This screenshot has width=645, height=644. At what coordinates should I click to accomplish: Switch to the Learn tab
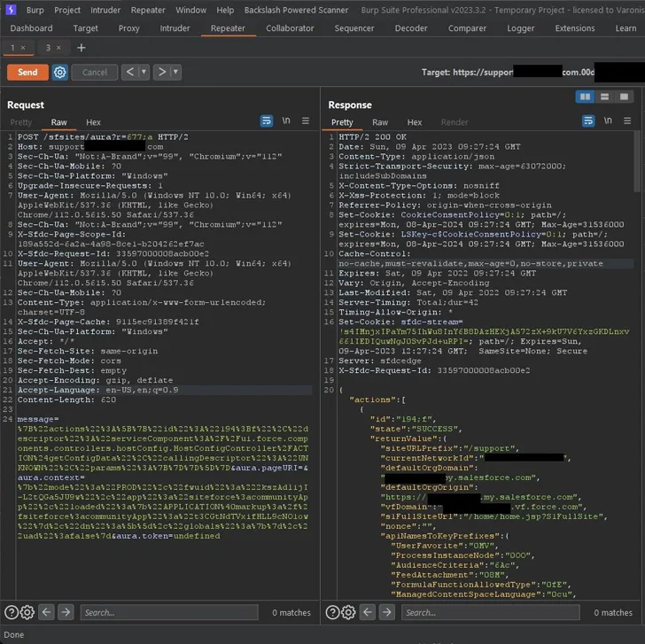point(626,28)
